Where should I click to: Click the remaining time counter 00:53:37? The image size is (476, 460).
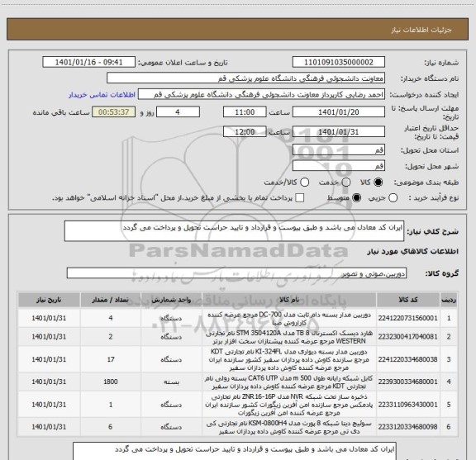pos(114,112)
